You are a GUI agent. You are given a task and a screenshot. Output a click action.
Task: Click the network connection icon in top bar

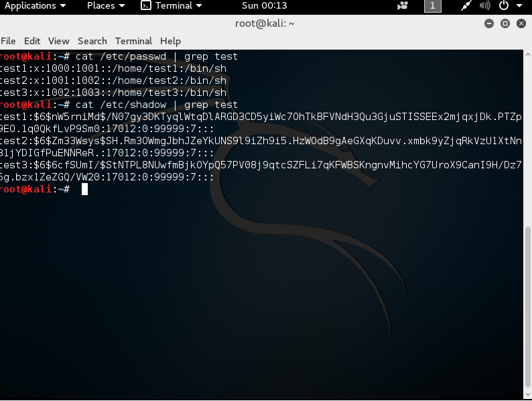point(466,6)
